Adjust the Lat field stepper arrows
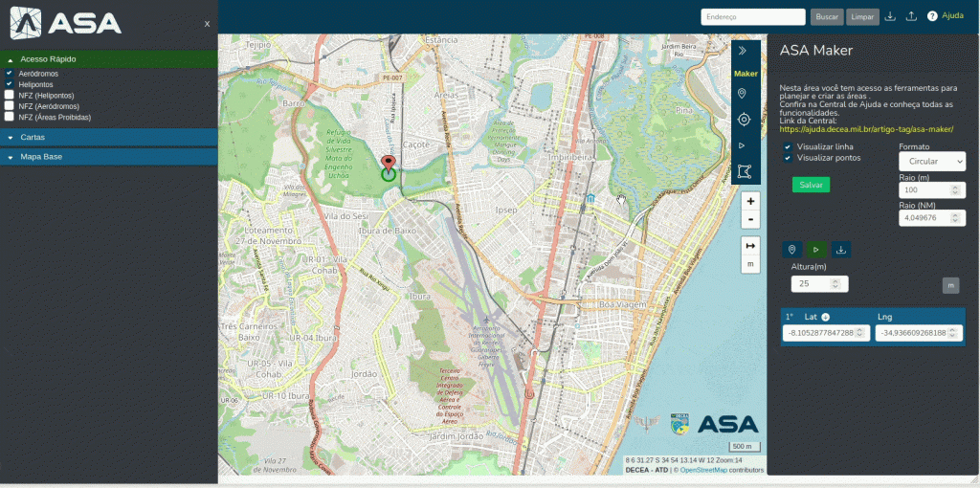This screenshot has height=488, width=980. click(x=860, y=333)
